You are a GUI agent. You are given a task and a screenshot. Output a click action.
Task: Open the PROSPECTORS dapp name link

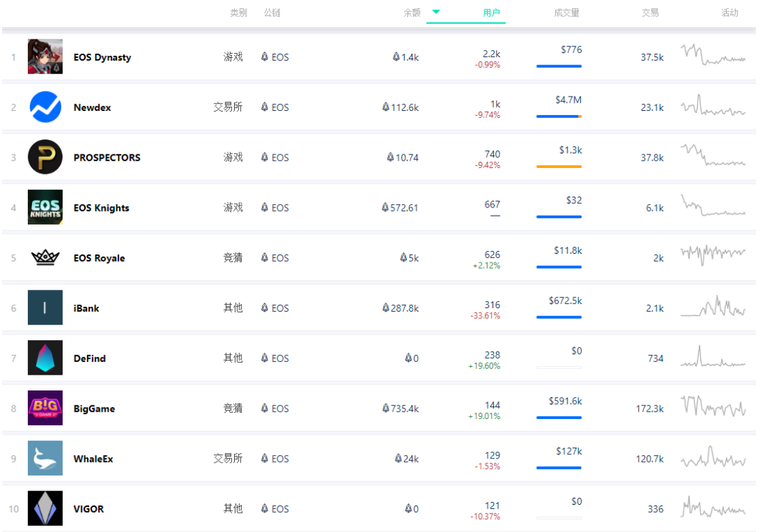click(107, 157)
